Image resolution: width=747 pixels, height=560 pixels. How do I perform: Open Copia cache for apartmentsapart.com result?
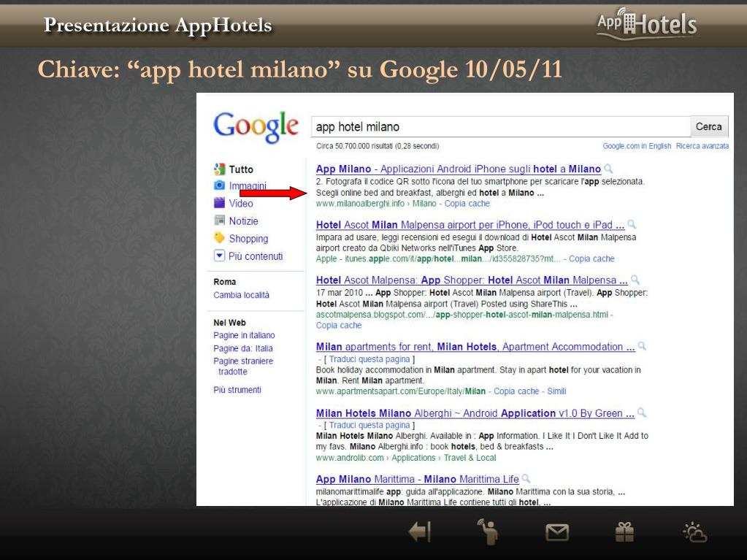516,391
